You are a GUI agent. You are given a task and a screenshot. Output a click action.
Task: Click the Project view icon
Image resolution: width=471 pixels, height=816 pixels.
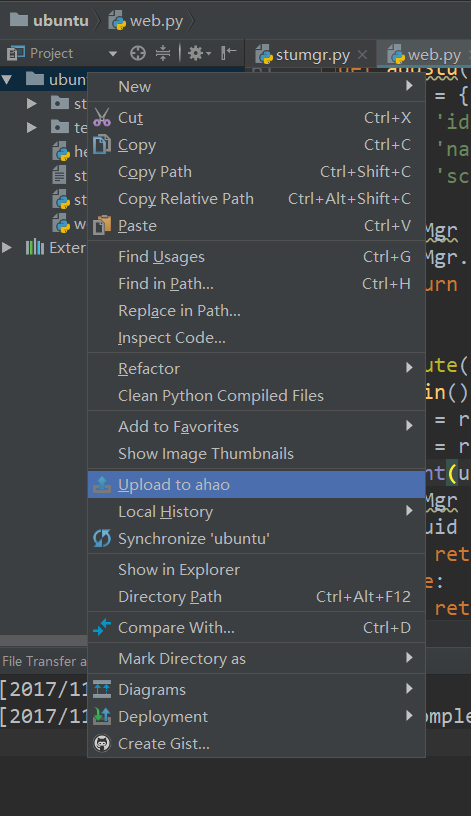click(16, 53)
